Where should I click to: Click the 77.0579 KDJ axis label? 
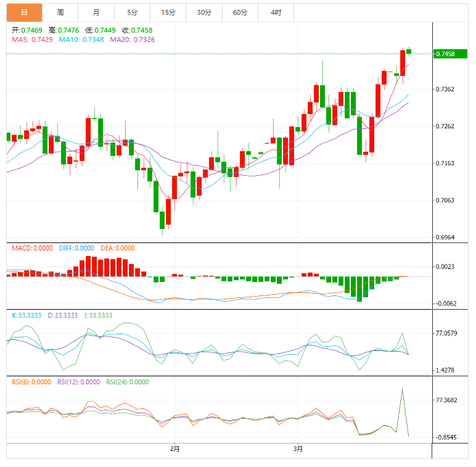[x=446, y=333]
